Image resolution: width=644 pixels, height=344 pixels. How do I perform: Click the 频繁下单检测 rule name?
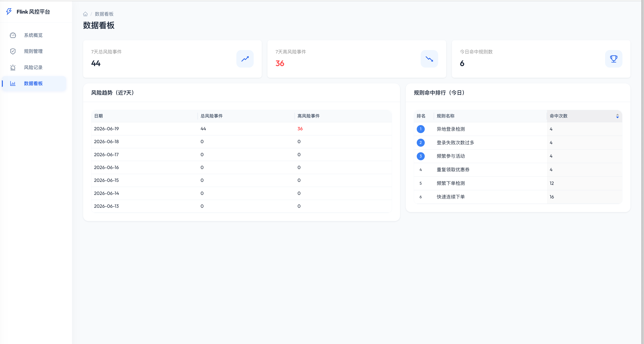coord(450,183)
